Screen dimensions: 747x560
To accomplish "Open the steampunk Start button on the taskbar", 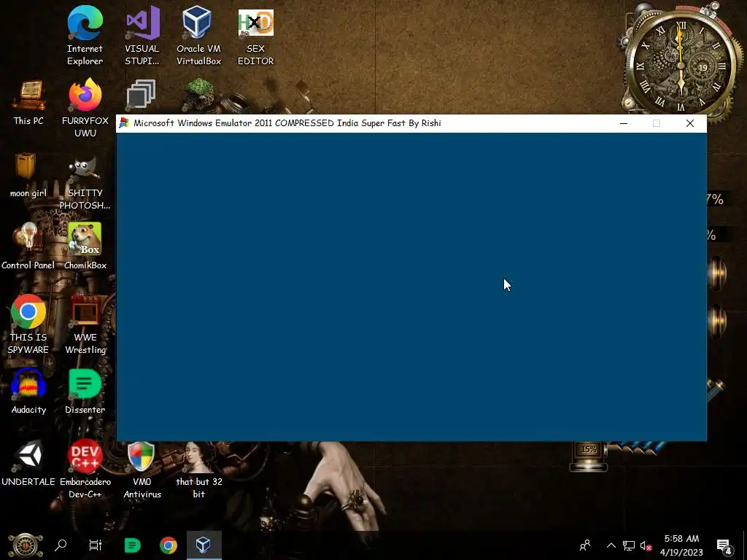I will point(26,545).
